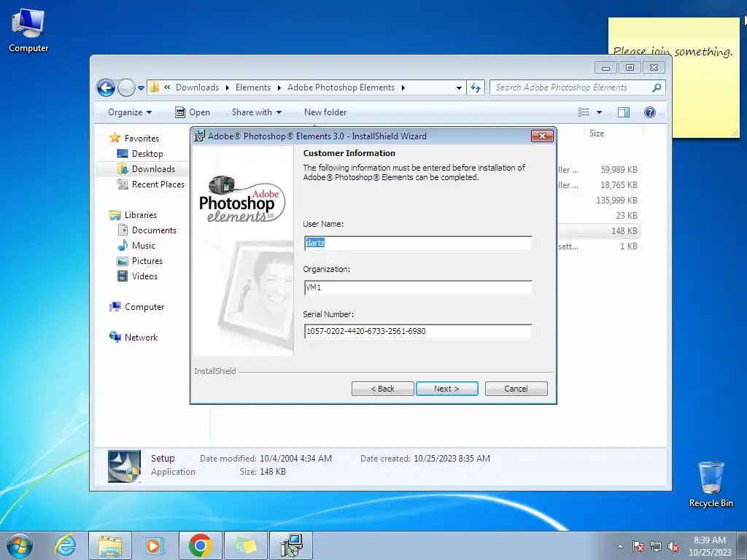747x560 pixels.
Task: Open the Windows Start menu
Action: click(x=20, y=545)
